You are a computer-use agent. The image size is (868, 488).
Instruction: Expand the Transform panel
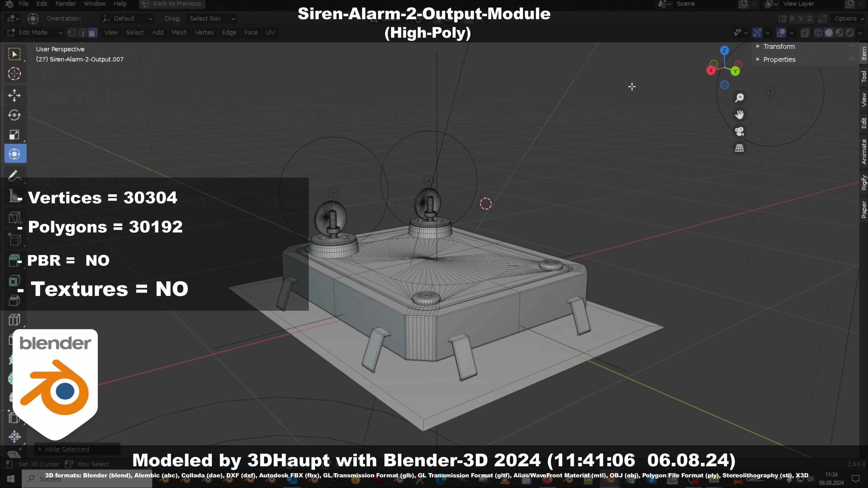click(779, 47)
